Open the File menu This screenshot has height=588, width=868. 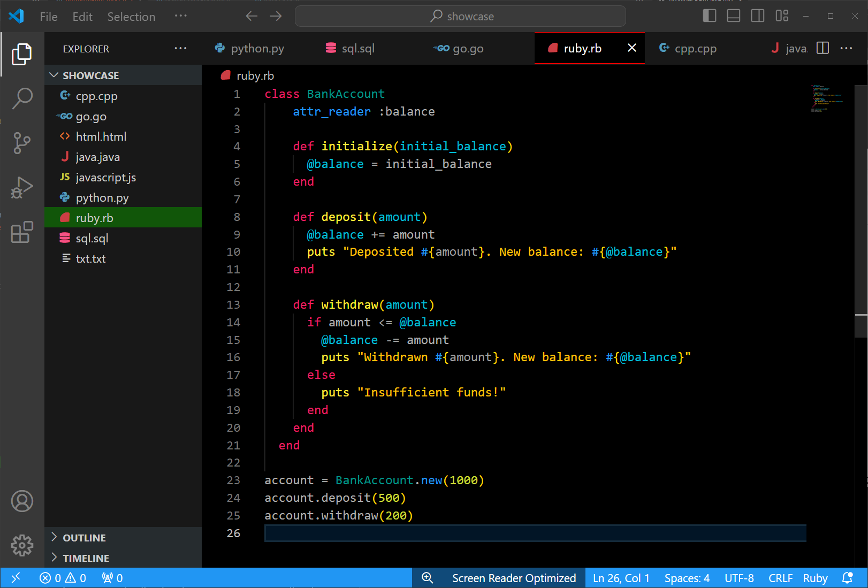[49, 17]
